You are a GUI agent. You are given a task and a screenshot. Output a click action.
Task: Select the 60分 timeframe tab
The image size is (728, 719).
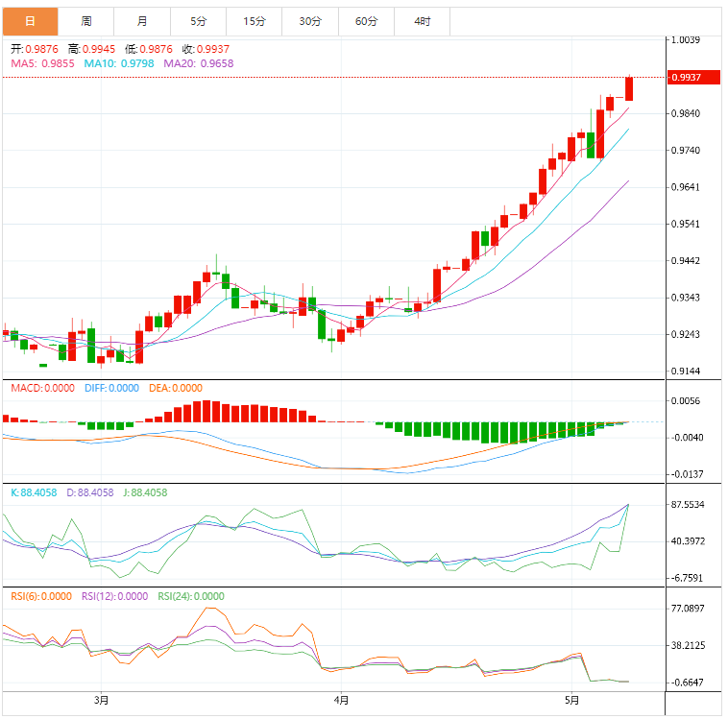point(366,20)
